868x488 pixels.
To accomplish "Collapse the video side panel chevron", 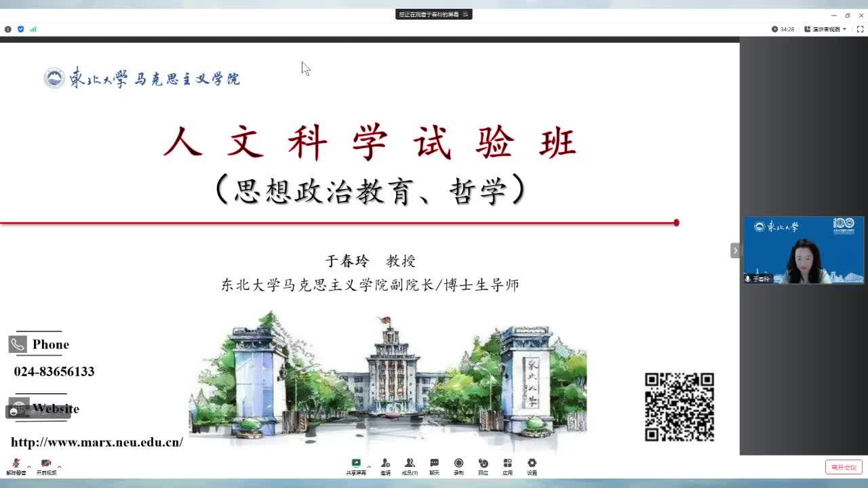I will pos(735,251).
